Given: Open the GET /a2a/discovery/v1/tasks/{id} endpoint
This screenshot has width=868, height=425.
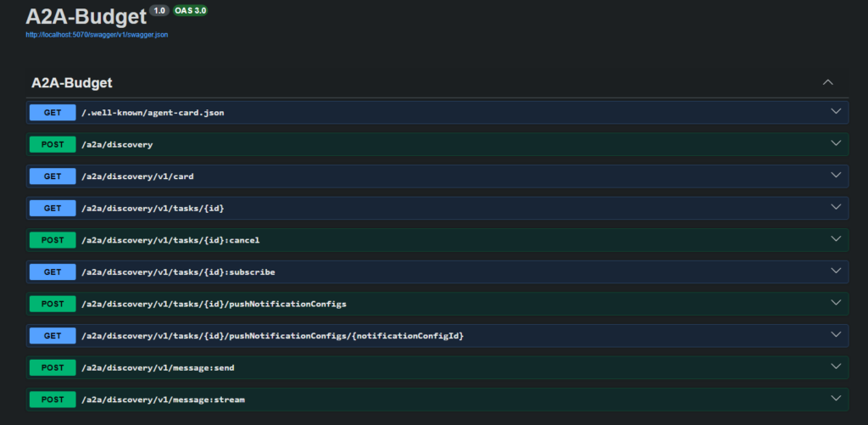Looking at the screenshot, I should (153, 208).
